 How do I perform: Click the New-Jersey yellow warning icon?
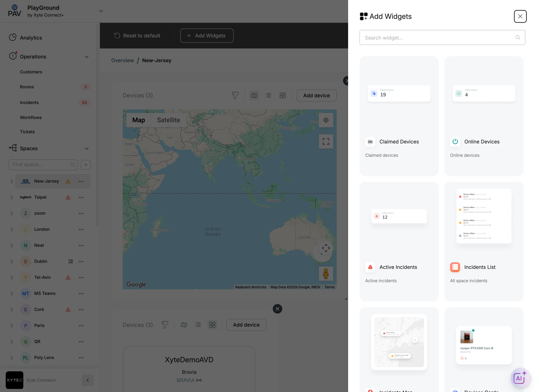click(68, 181)
